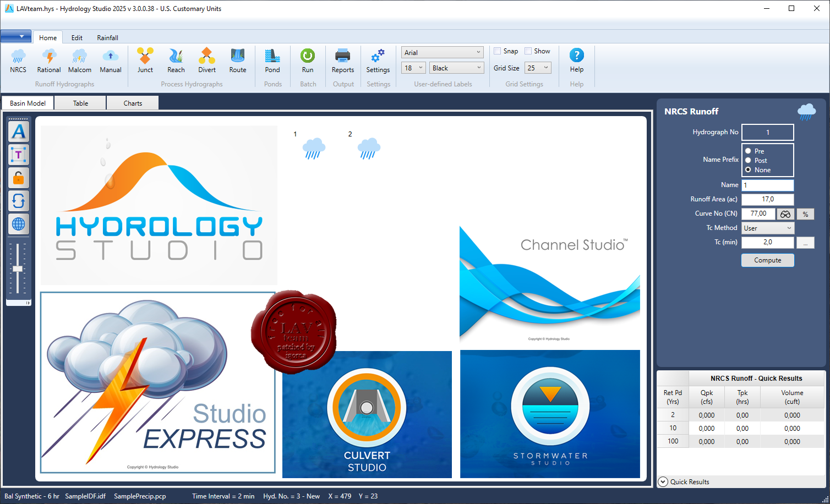This screenshot has height=504, width=830.
Task: Click the Runoff Area field
Action: [x=768, y=199]
